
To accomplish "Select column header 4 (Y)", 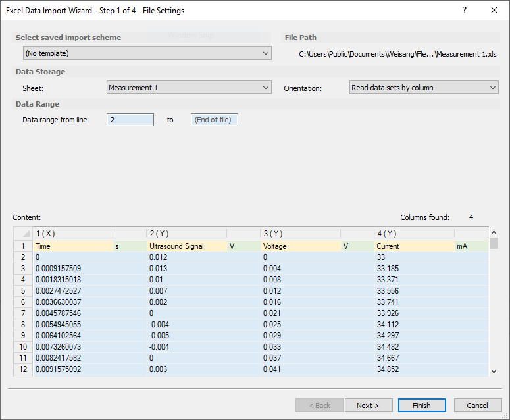I will pyautogui.click(x=414, y=234).
